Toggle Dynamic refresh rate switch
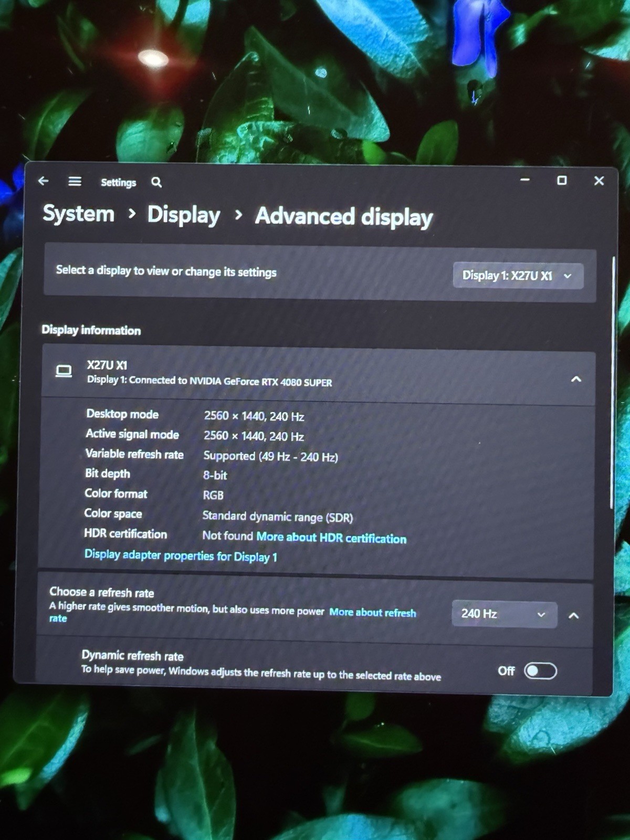Screen dimensions: 630x840 pyautogui.click(x=541, y=671)
